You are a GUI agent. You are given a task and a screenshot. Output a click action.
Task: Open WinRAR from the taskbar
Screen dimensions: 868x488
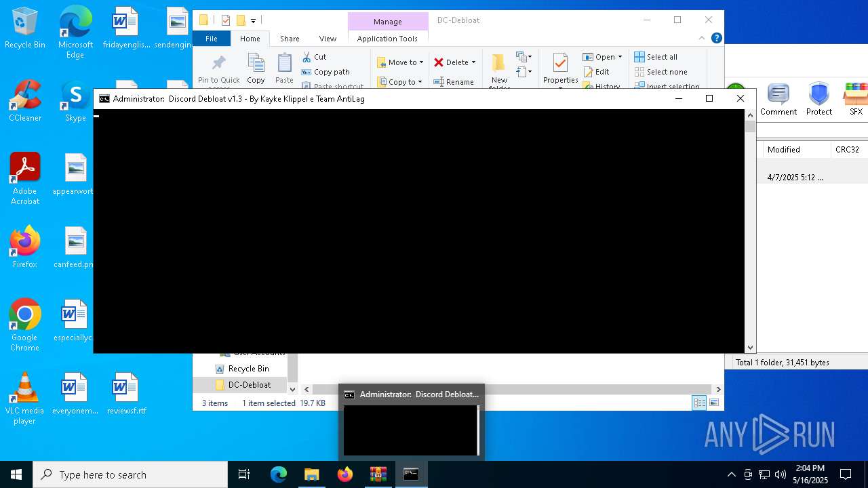coord(378,474)
